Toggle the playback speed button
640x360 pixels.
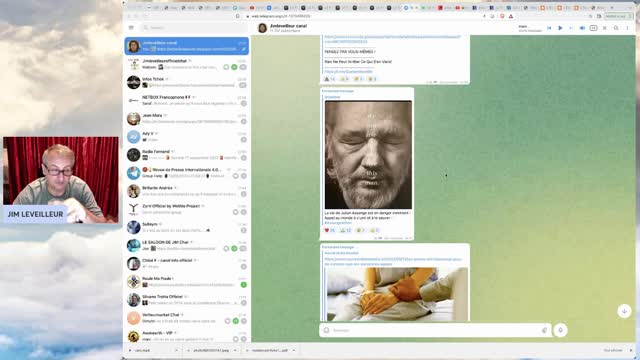click(x=593, y=28)
